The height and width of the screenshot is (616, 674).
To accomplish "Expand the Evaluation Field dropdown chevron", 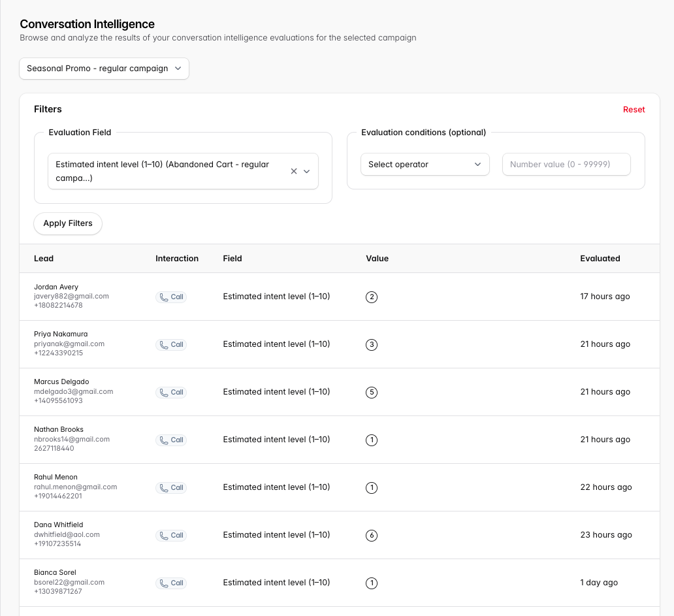I will click(306, 171).
